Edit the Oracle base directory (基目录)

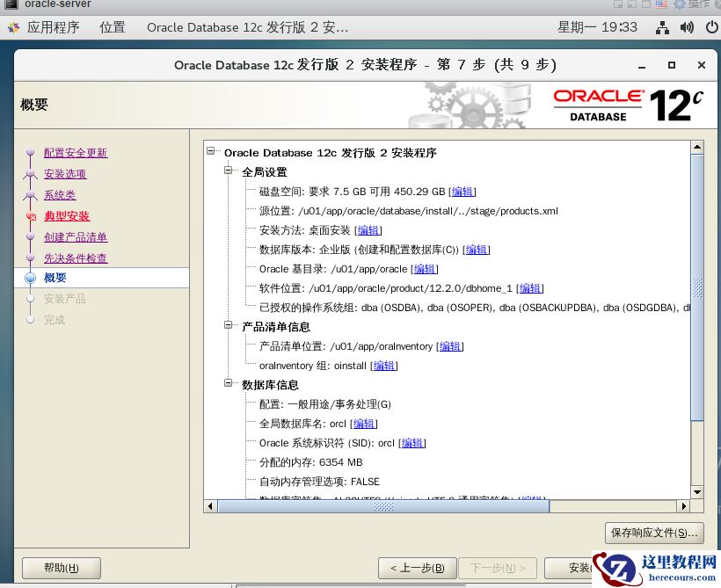click(x=425, y=269)
